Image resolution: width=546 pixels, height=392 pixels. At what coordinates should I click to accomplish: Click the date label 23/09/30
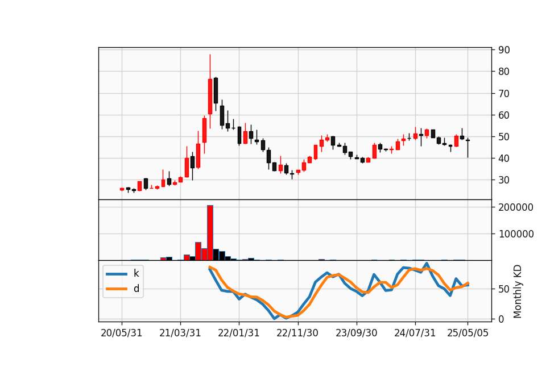click(x=356, y=333)
